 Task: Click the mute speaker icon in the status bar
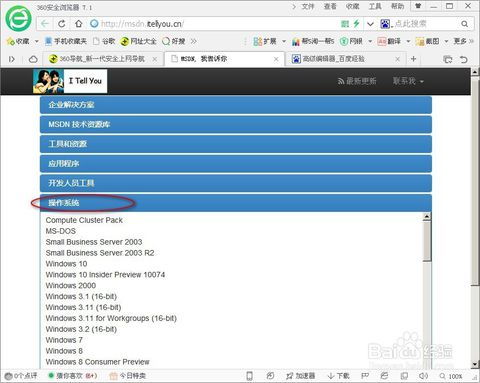(423, 376)
